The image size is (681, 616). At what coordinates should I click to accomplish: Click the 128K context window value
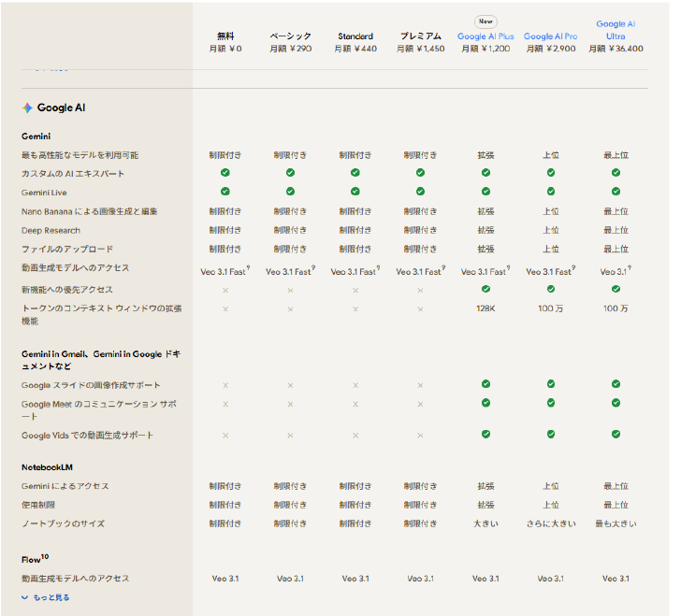tap(485, 308)
